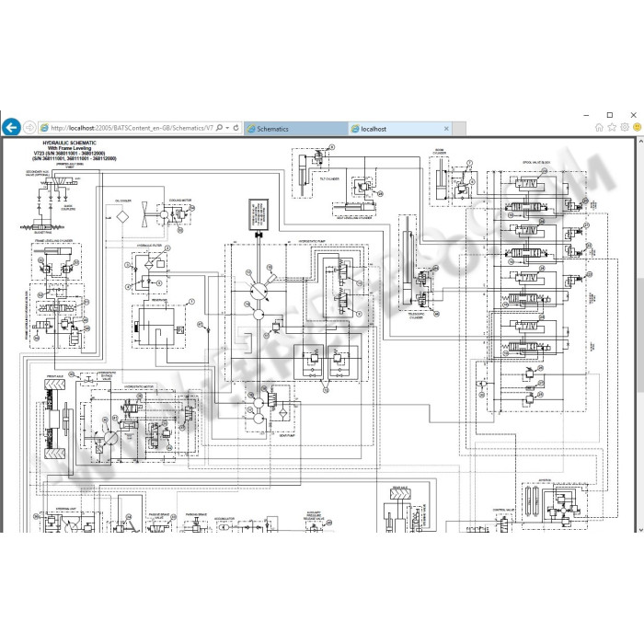This screenshot has height=644, width=644.
Task: Click the vertical scrollbar down arrow
Action: (x=640, y=529)
